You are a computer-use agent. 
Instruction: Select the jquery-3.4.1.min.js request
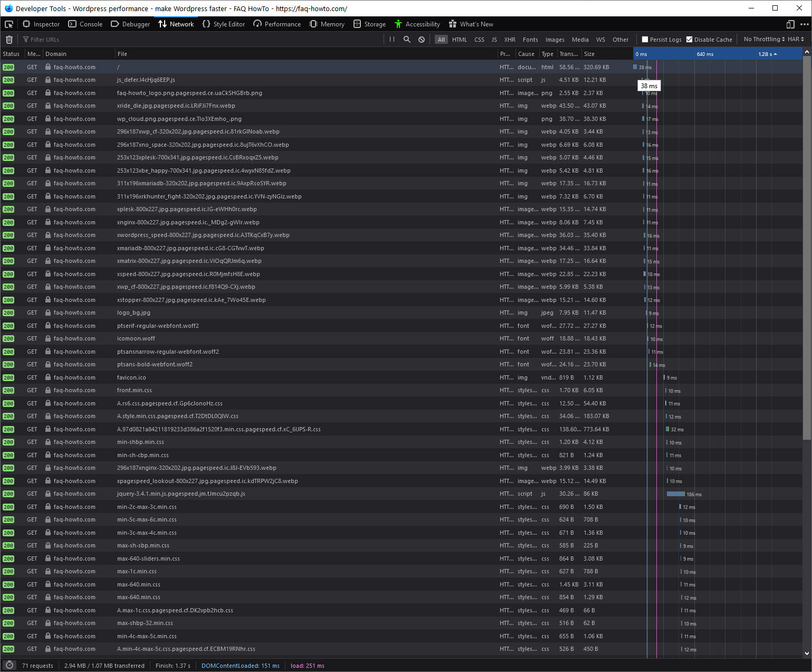[x=401, y=494]
